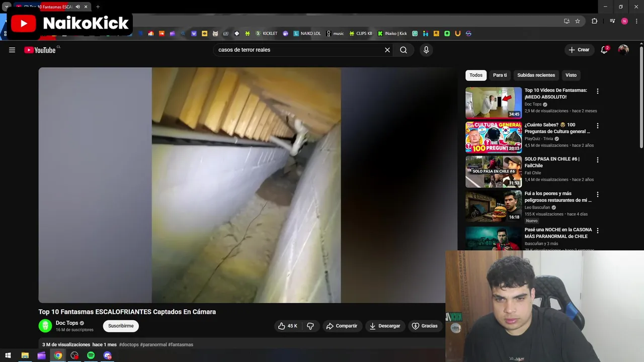Screen dimensions: 644x362
Task: Open the peligrosos restaurantes video thumbnail
Action: [x=494, y=206]
